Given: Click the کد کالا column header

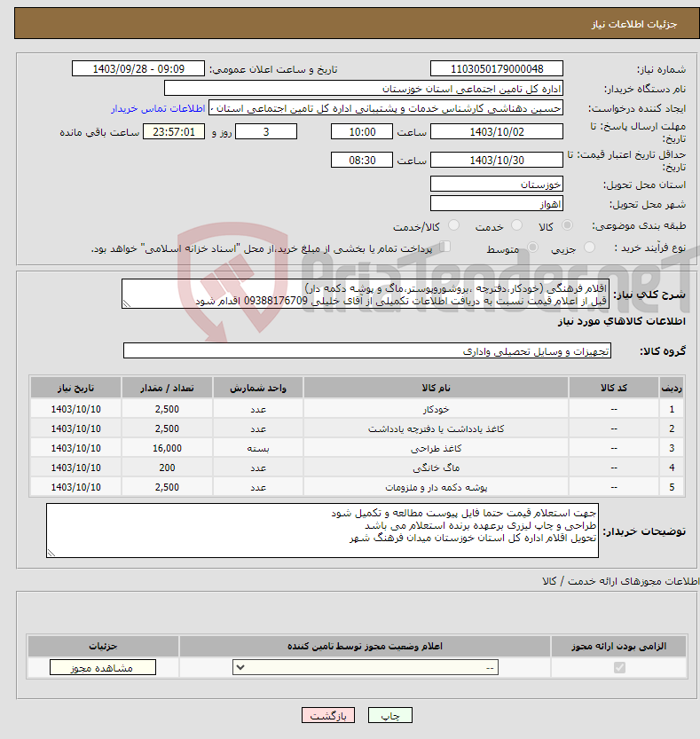Looking at the screenshot, I should tap(614, 388).
